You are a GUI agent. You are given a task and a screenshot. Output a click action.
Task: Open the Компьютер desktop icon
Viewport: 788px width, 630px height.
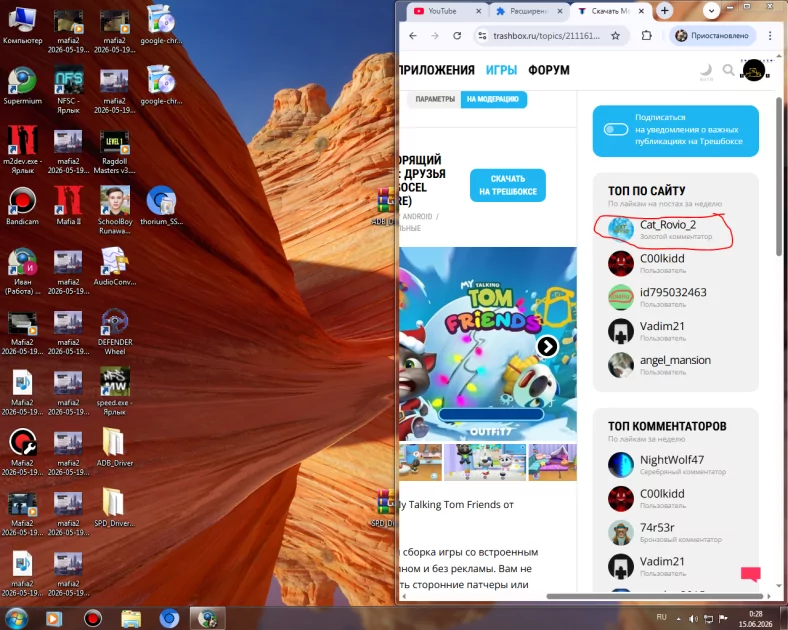pos(22,25)
